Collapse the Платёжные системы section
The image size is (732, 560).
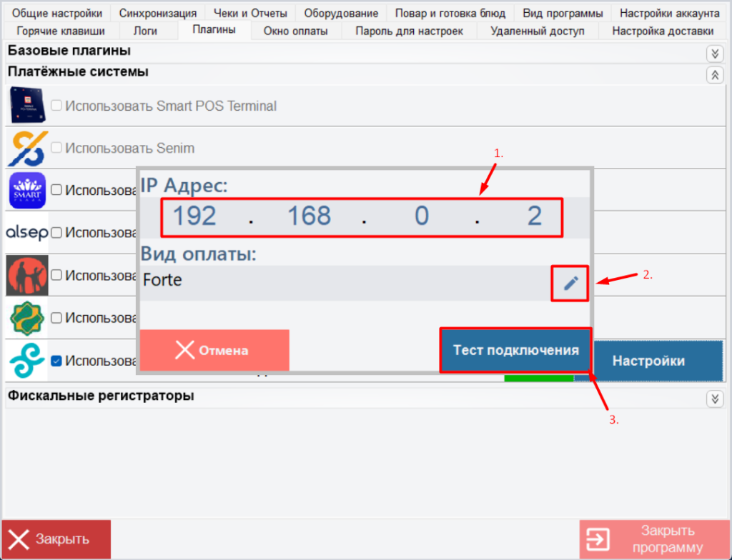(x=715, y=74)
